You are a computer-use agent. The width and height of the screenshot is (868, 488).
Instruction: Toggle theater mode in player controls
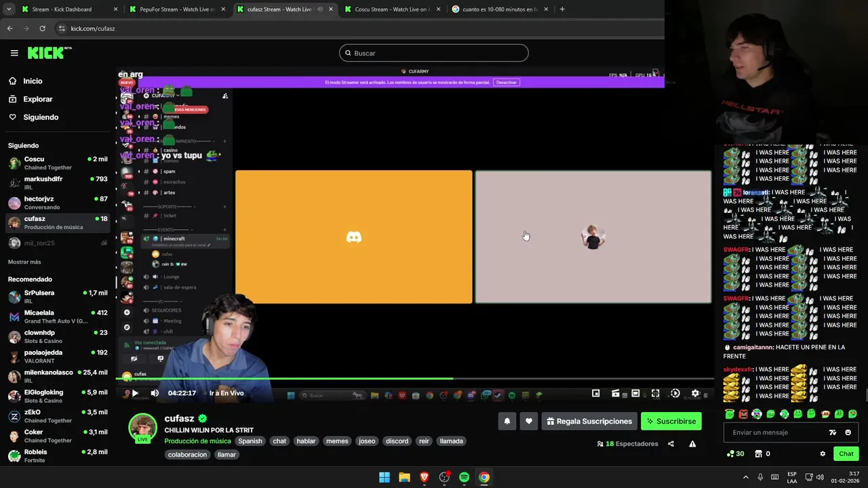[635, 393]
